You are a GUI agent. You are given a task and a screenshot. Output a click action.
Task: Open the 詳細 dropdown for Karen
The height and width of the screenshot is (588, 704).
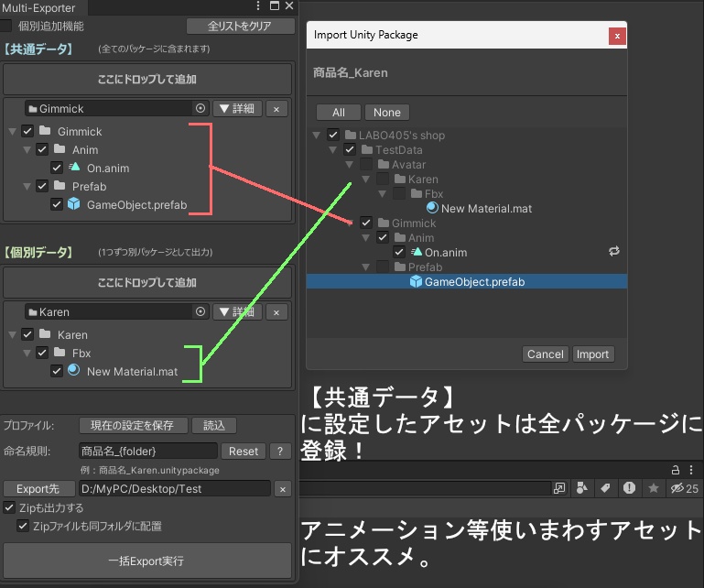pos(237,312)
